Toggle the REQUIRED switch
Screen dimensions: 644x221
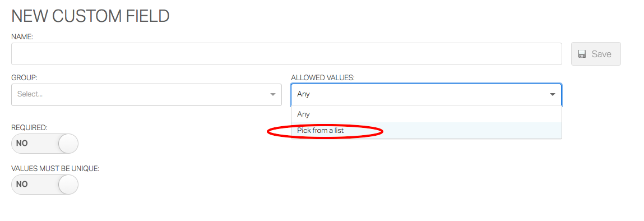[x=45, y=144]
